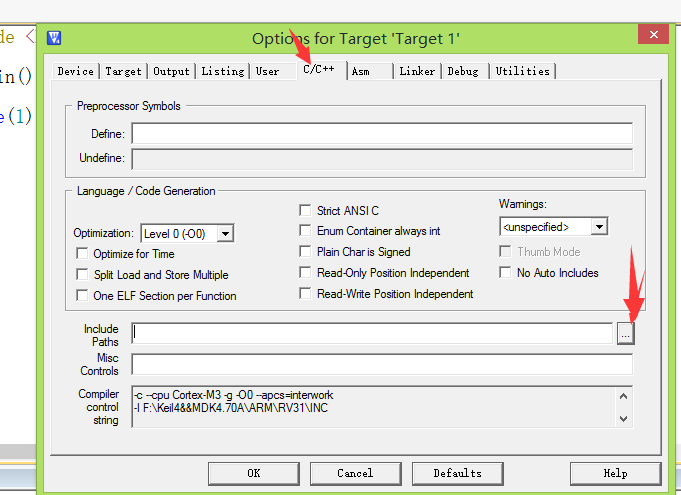
Task: Switch to the Target tab
Action: point(123,71)
